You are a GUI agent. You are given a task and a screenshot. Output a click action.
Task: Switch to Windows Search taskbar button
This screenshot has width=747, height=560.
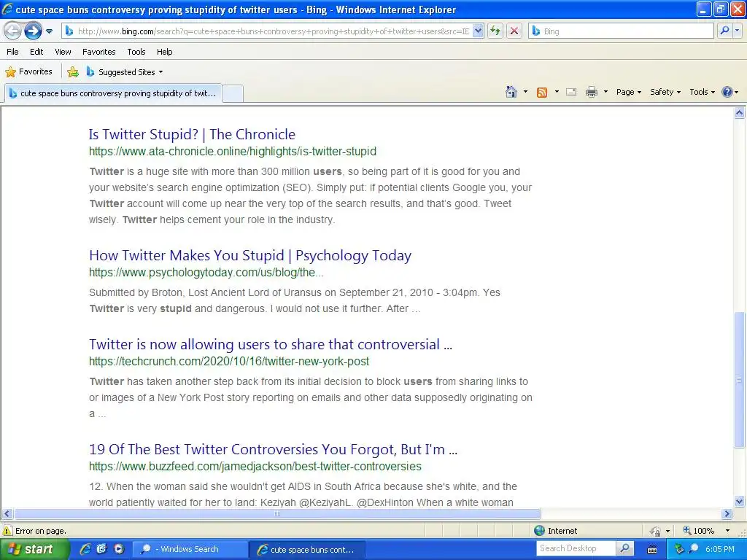pyautogui.click(x=190, y=549)
